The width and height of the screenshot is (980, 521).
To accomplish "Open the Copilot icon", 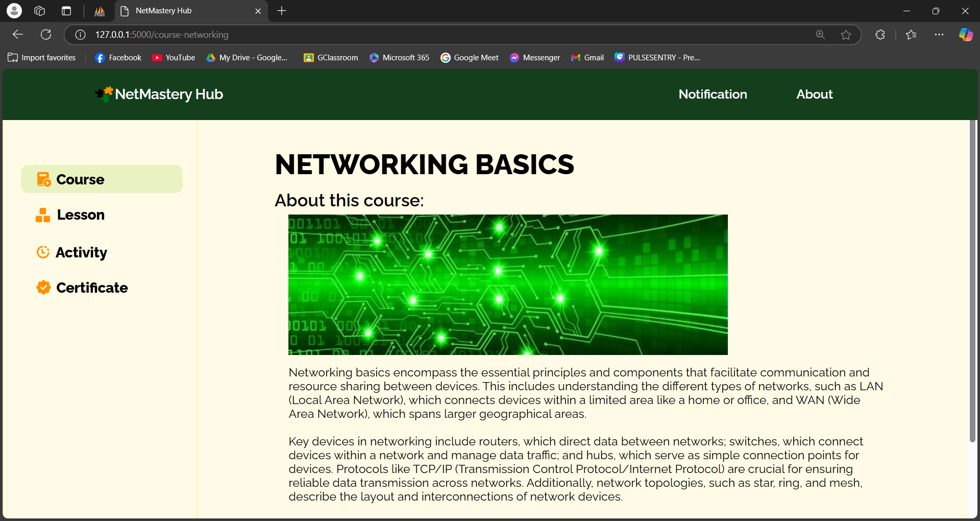I will tap(966, 35).
